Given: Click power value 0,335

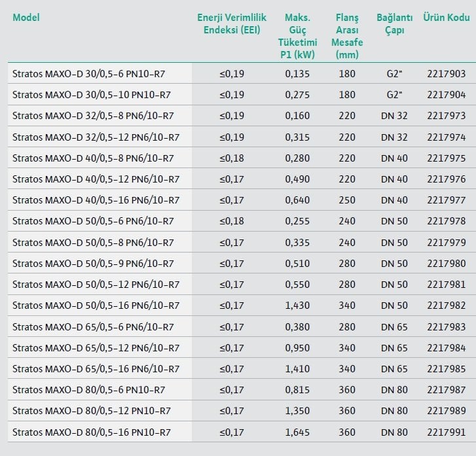Looking at the screenshot, I should pos(297,243).
